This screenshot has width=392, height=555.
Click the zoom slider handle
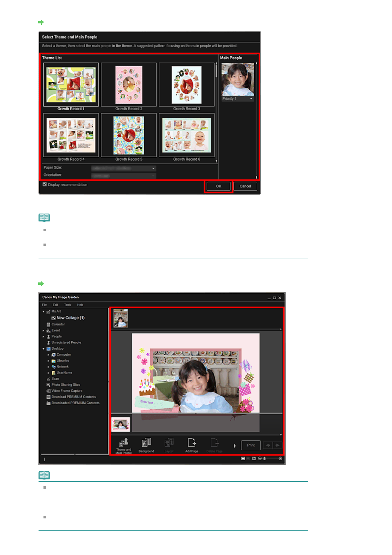coord(265,458)
